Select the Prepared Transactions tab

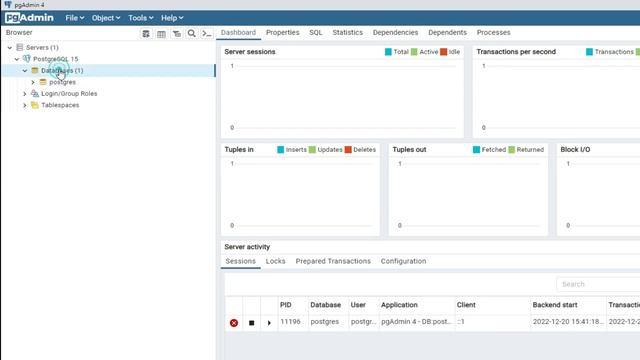click(x=333, y=261)
